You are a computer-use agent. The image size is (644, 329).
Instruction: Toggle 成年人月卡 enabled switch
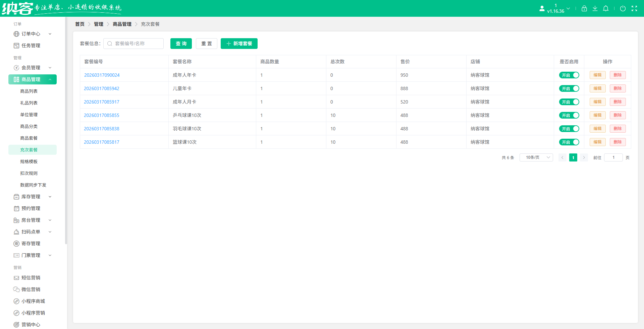tap(569, 102)
